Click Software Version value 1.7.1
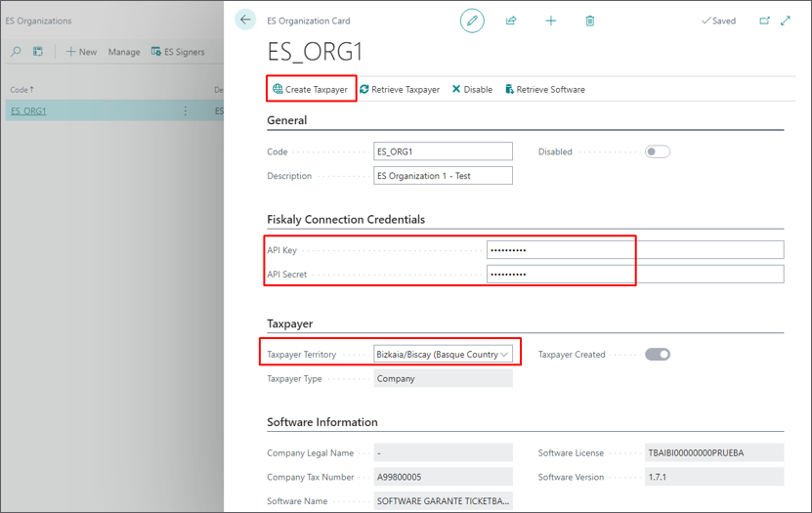 pos(714,477)
